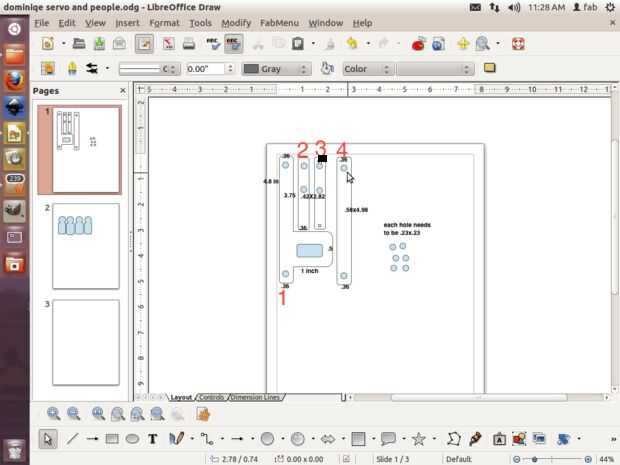The height and width of the screenshot is (465, 620).
Task: Open the File menu
Action: pyautogui.click(x=42, y=23)
